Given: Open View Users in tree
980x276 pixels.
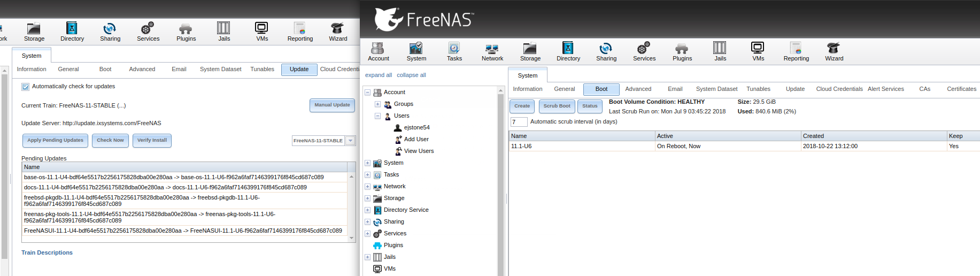Looking at the screenshot, I should tap(419, 151).
